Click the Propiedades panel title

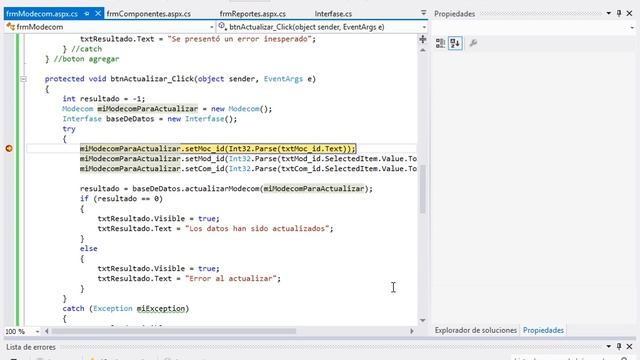(454, 14)
